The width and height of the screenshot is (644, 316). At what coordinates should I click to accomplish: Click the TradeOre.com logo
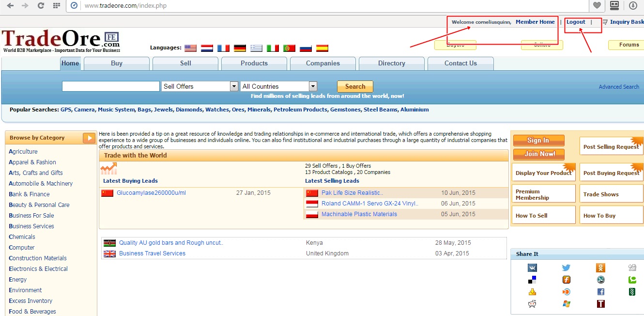pos(61,41)
